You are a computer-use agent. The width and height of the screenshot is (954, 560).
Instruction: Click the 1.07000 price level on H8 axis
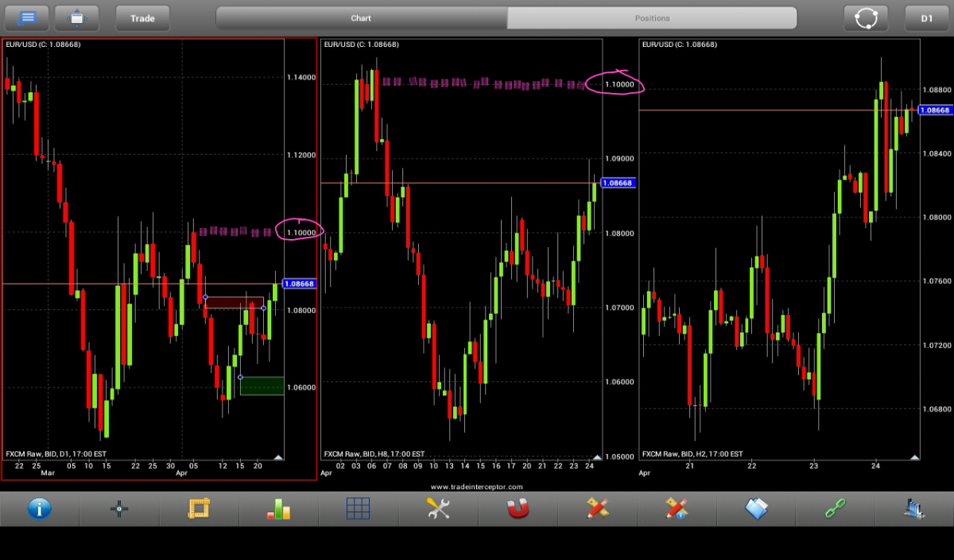(619, 307)
